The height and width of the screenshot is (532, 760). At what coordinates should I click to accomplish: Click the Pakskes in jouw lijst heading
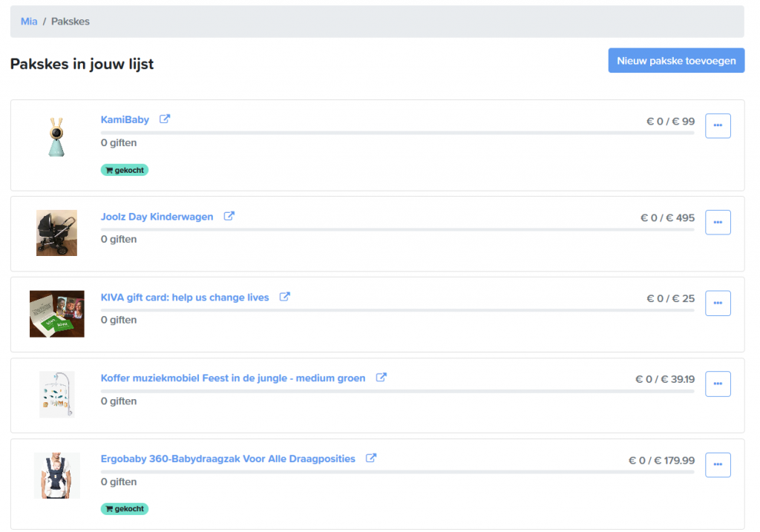coord(82,64)
